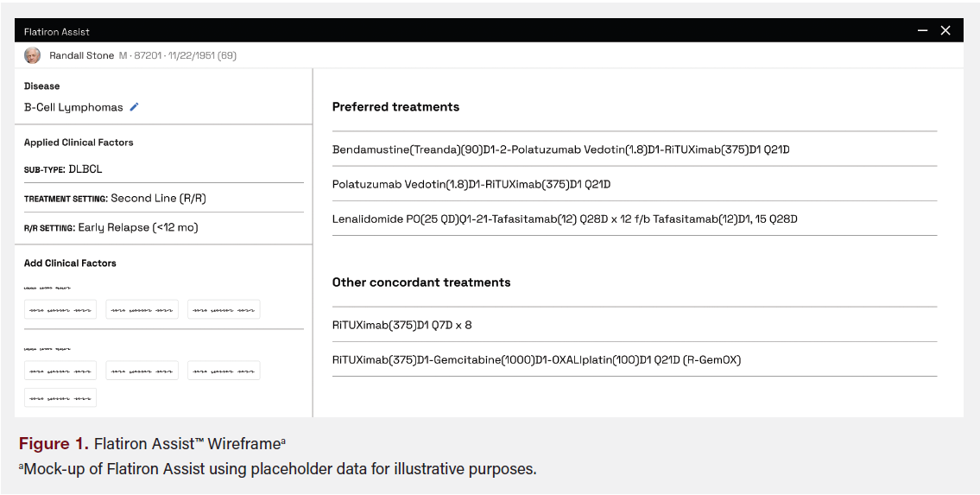
Task: Toggle rightmost clinical factor chip in top group
Action: [224, 309]
